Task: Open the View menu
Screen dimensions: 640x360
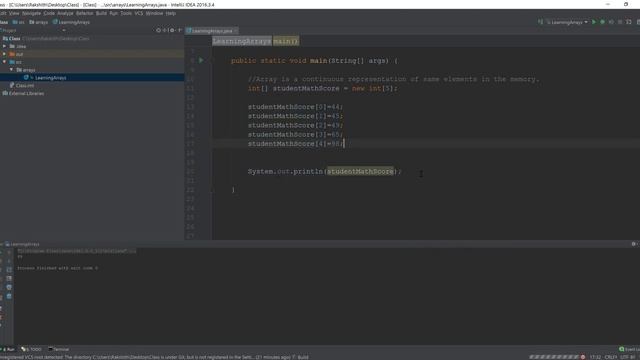Action: click(x=14, y=13)
